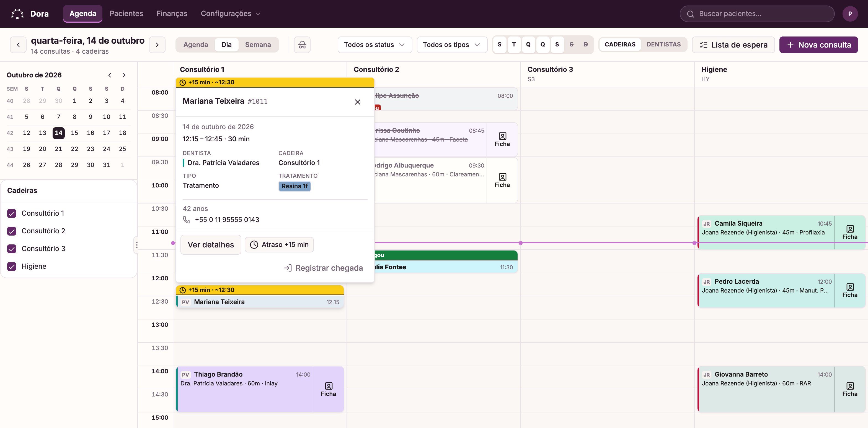The height and width of the screenshot is (428, 868).
Task: Switch to the Agenda list view
Action: pyautogui.click(x=195, y=45)
